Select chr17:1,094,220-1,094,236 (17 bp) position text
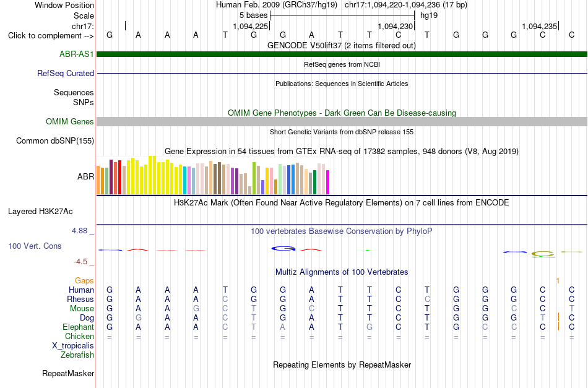The width and height of the screenshot is (588, 388). click(x=406, y=5)
